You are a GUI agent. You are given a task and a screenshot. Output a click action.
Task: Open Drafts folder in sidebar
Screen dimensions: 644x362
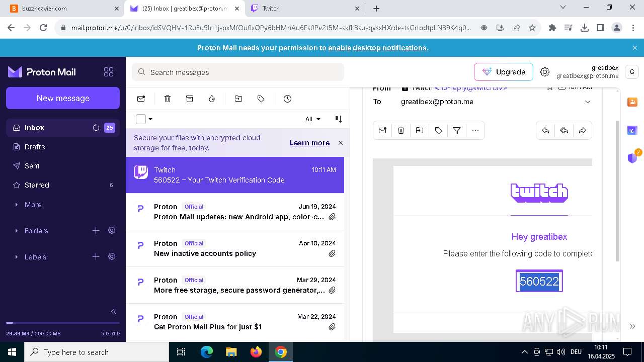[63, 147]
